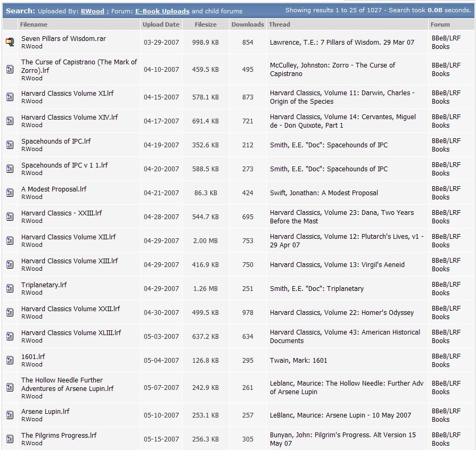The image size is (476, 450).
Task: Select the file icon for Harvard Classics - XXIII.lrf
Action: pos(10,217)
